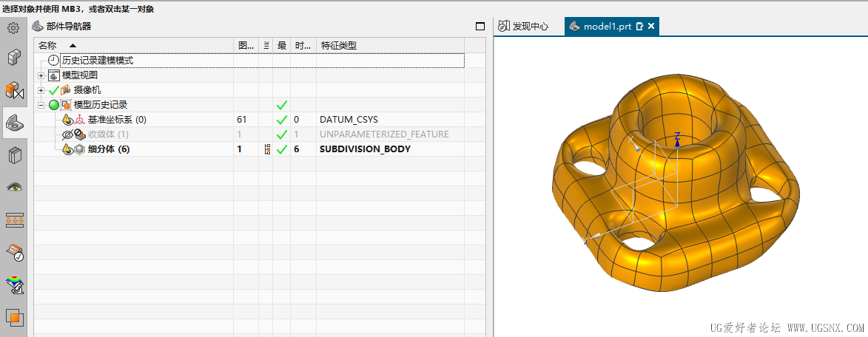868x337 pixels.
Task: Click the undock icon on model1.prt tab
Action: pyautogui.click(x=640, y=26)
